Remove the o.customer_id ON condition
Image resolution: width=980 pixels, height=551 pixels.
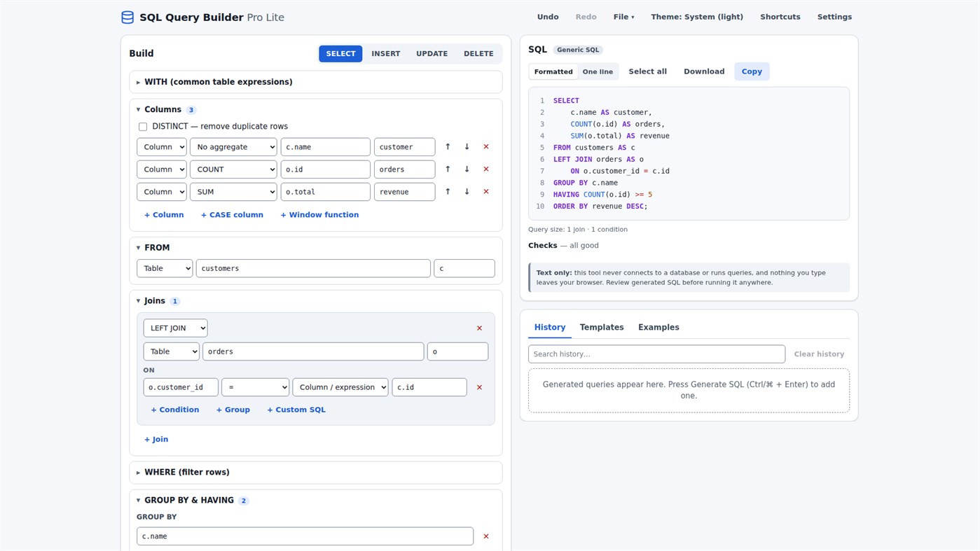pyautogui.click(x=480, y=387)
